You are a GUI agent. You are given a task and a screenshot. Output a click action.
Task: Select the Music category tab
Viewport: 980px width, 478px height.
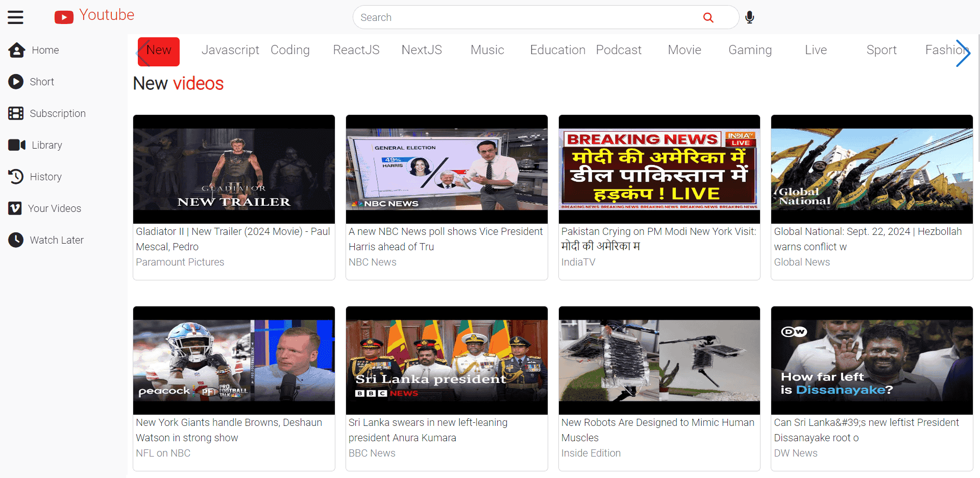click(487, 50)
